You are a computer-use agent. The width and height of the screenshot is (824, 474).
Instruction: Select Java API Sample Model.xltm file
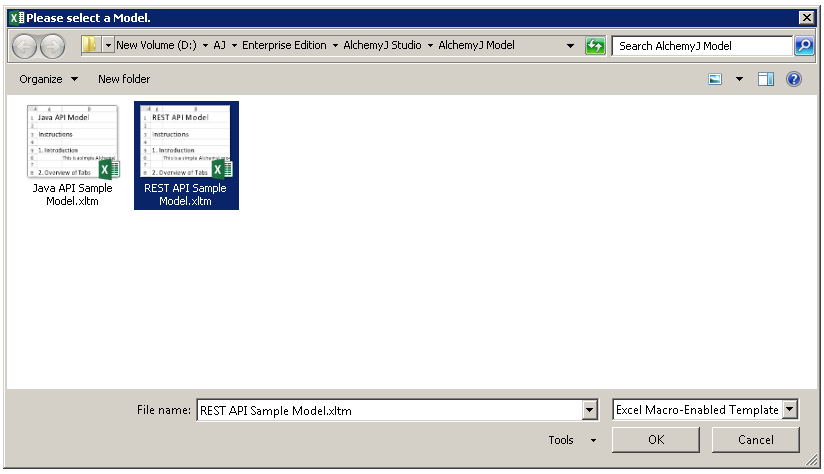(x=73, y=154)
